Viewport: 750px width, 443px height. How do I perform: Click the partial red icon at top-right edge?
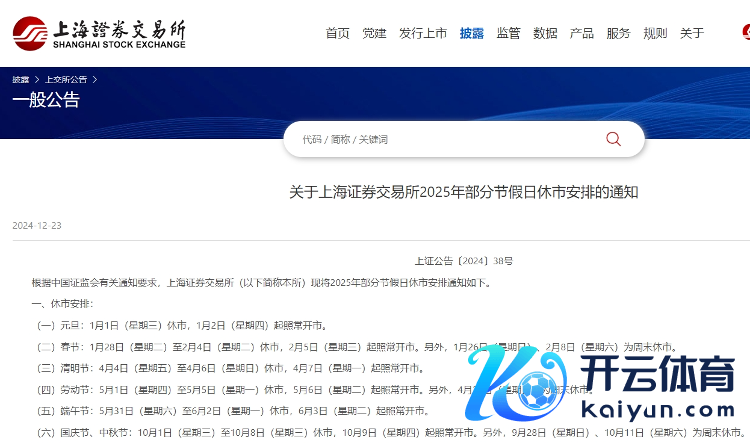click(x=745, y=33)
